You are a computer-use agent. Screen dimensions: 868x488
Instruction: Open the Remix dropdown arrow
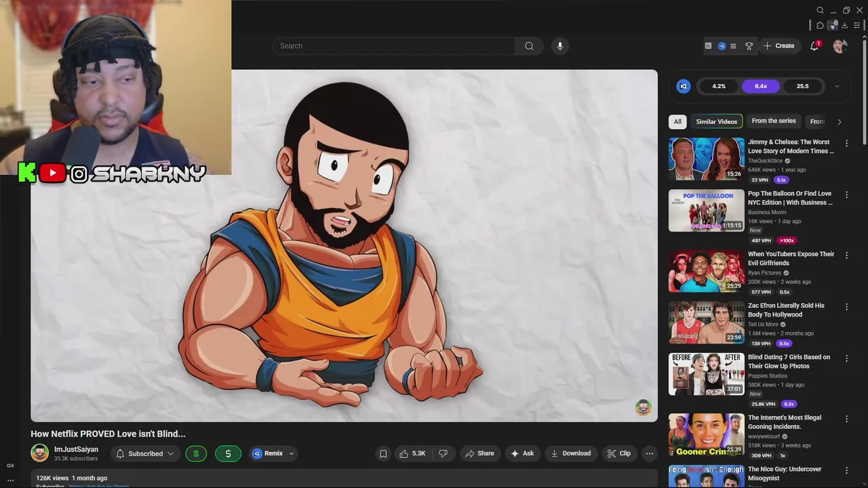tap(292, 453)
